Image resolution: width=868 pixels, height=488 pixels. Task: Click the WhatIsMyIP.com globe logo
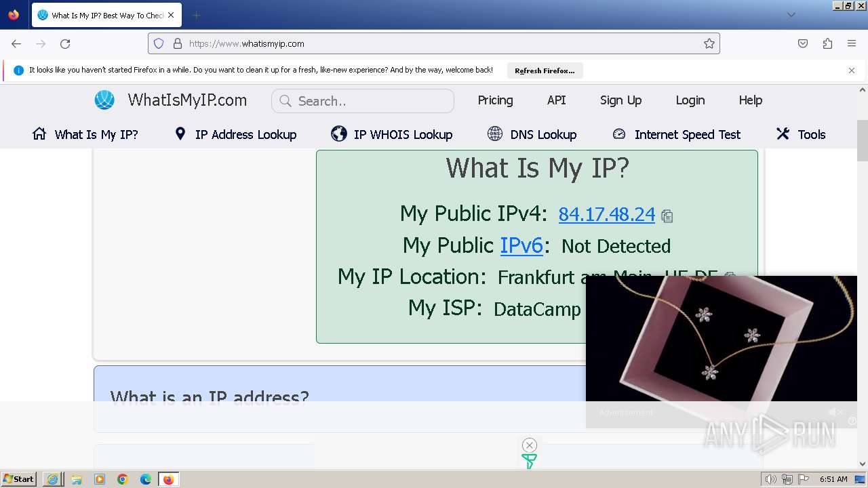pyautogui.click(x=104, y=100)
